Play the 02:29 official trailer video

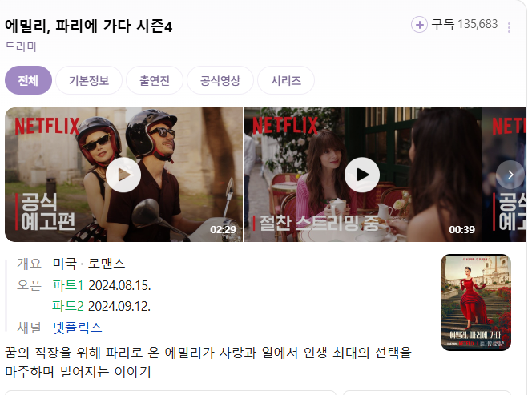click(123, 175)
